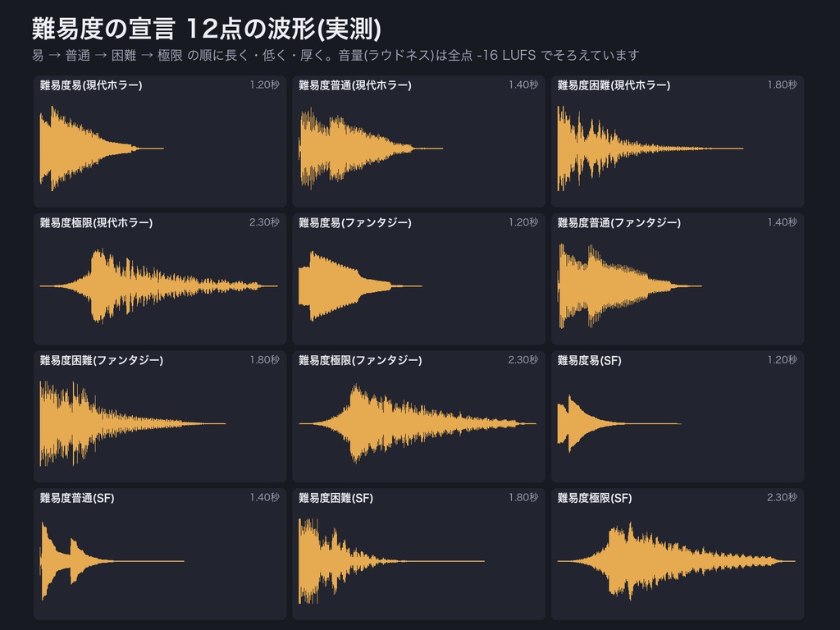
Task: Click the title 難易度易(SF)
Action: tap(589, 360)
